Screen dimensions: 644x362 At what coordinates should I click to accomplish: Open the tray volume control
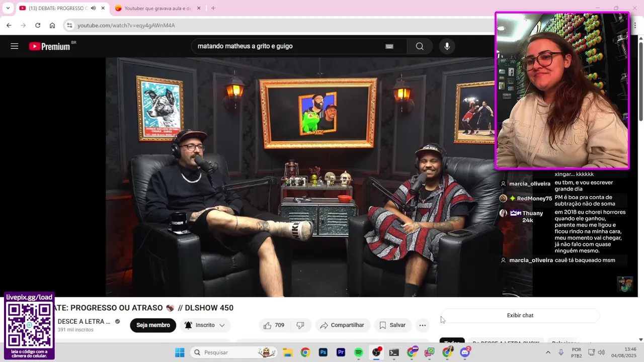[601, 352]
